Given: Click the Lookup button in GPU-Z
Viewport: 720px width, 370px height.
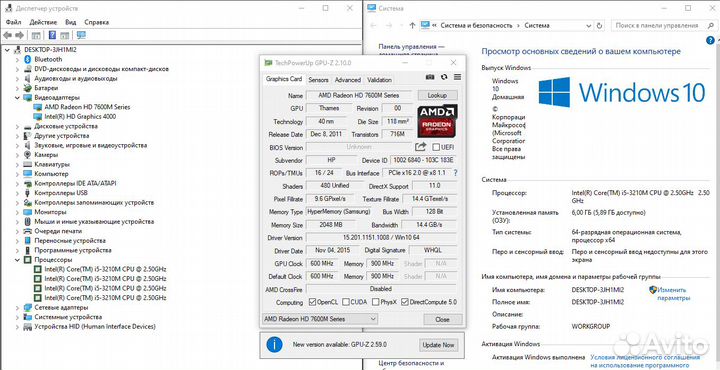Looking at the screenshot, I should [438, 95].
